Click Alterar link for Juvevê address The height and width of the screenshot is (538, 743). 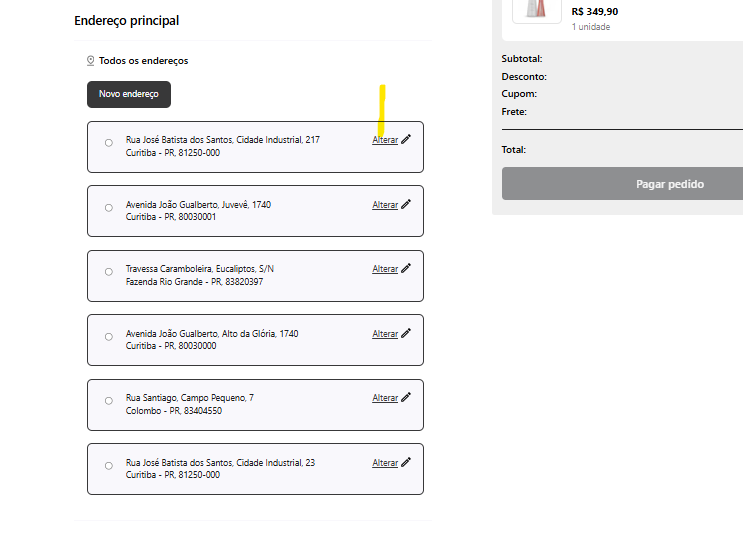click(385, 205)
